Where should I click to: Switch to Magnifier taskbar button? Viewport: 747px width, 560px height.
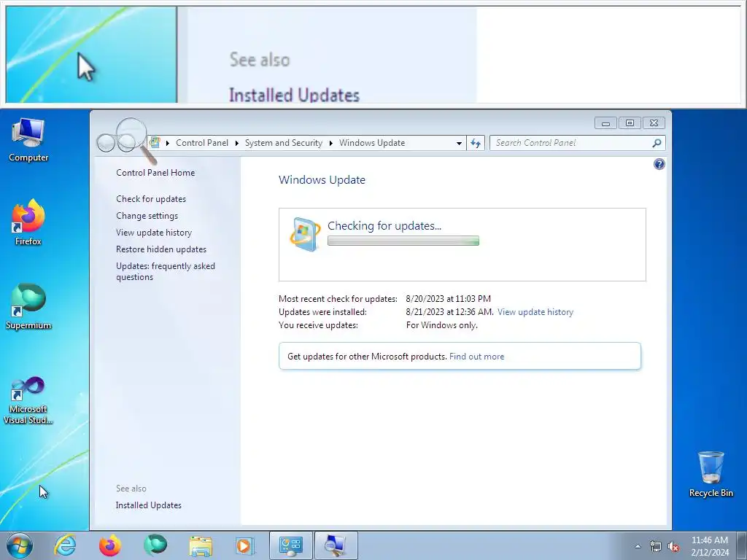coord(336,545)
